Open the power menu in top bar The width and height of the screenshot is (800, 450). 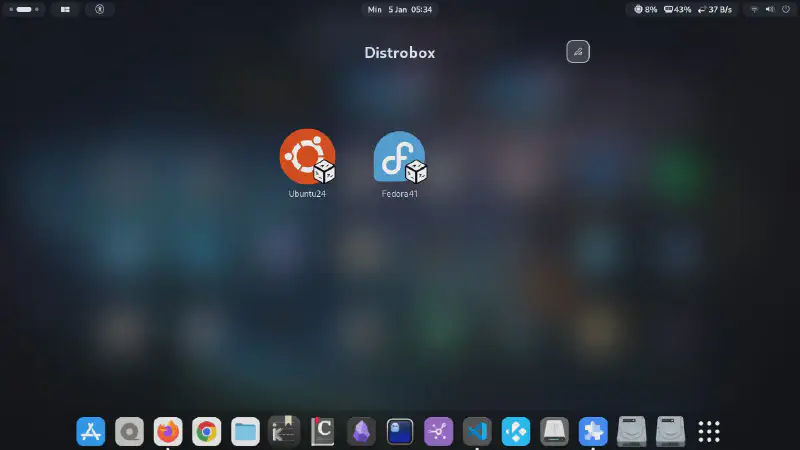(785, 9)
